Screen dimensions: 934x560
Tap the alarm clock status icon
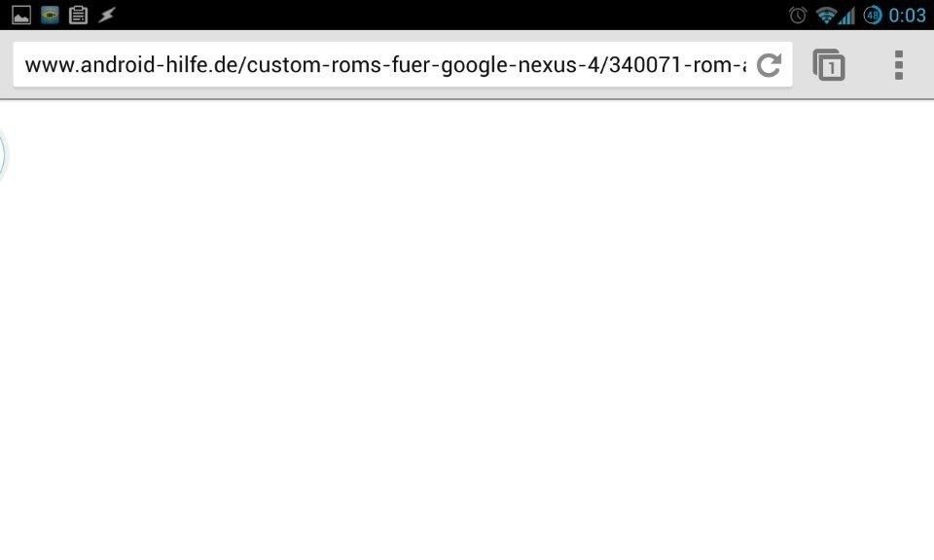click(798, 15)
